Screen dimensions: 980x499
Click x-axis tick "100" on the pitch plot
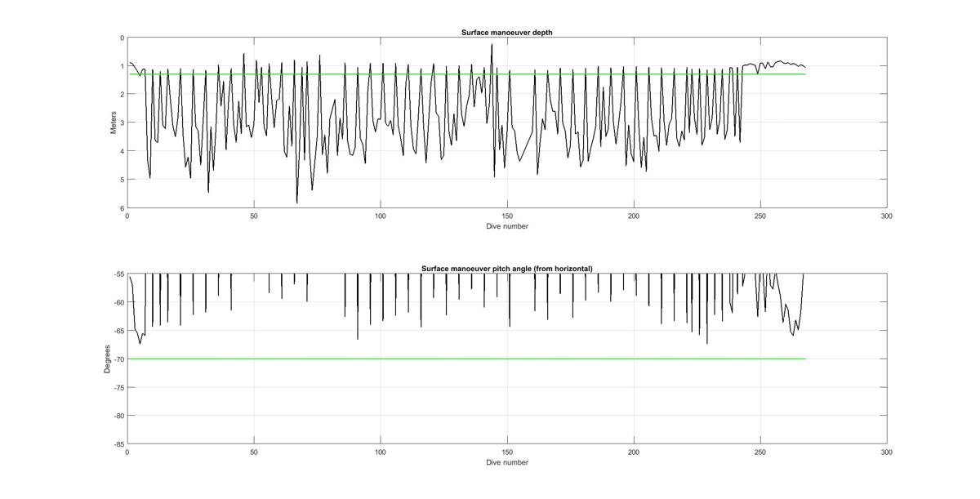pyautogui.click(x=381, y=452)
